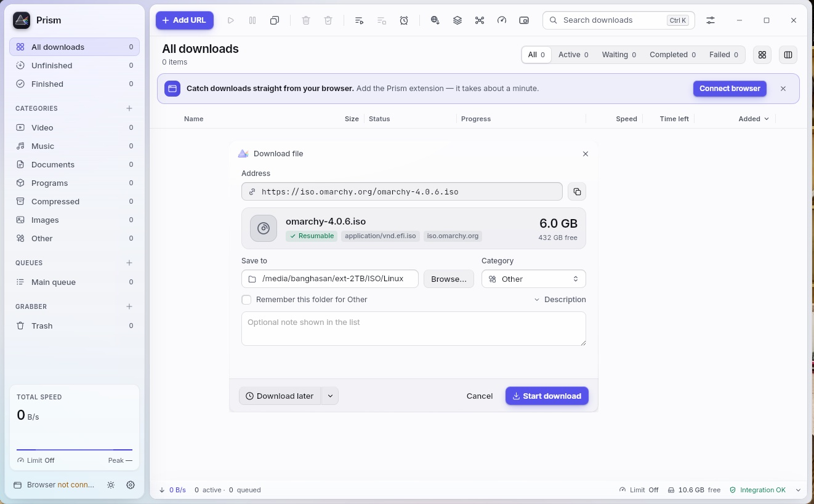Open the columns layout icon
Image resolution: width=814 pixels, height=504 pixels.
788,55
